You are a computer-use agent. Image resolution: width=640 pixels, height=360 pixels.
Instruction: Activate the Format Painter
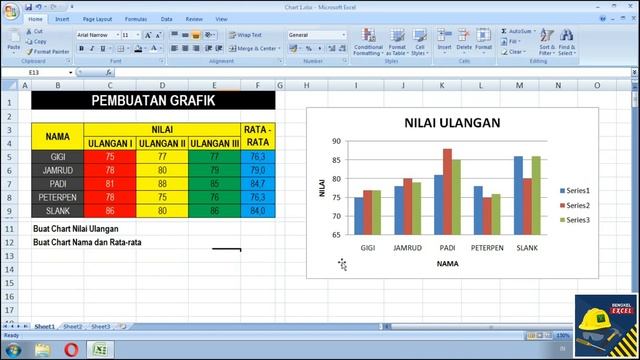(47, 52)
